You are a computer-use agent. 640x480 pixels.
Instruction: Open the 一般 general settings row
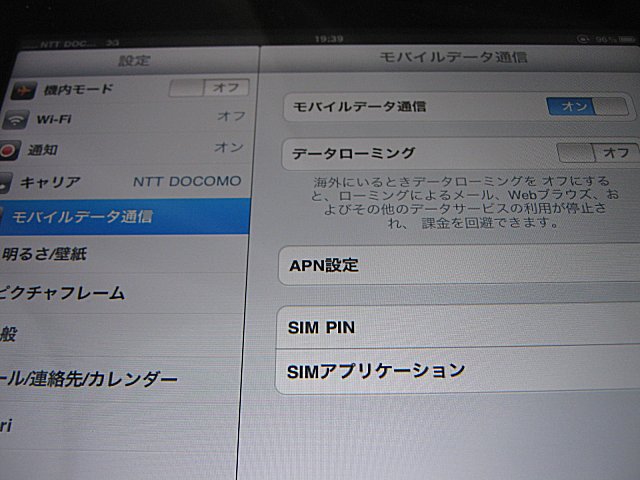[x=122, y=335]
